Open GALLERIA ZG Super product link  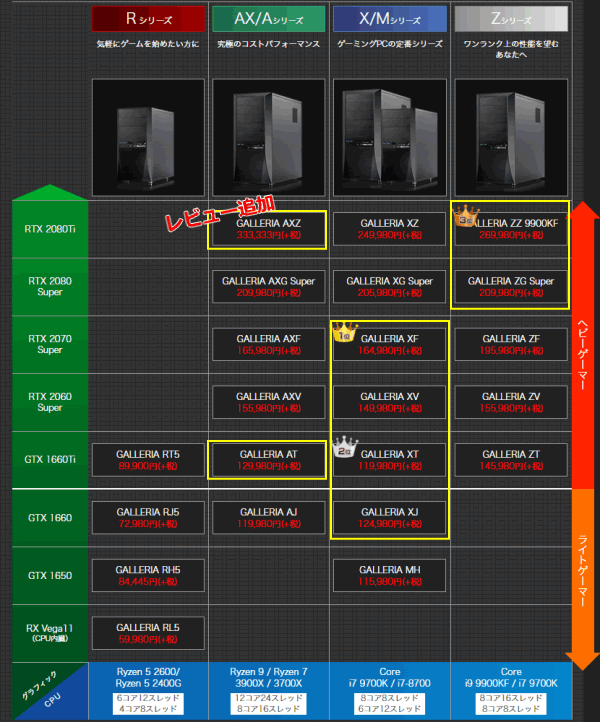point(511,286)
